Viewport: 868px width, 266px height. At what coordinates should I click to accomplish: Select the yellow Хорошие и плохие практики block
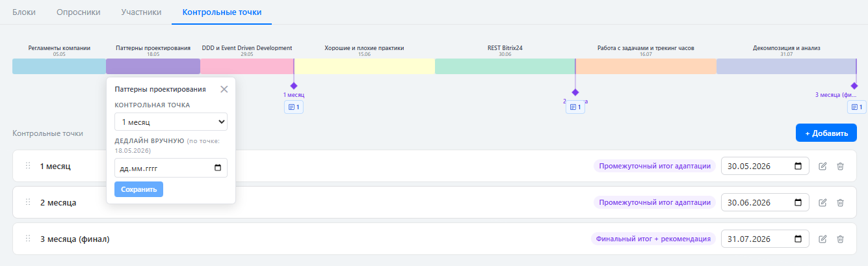[364, 66]
